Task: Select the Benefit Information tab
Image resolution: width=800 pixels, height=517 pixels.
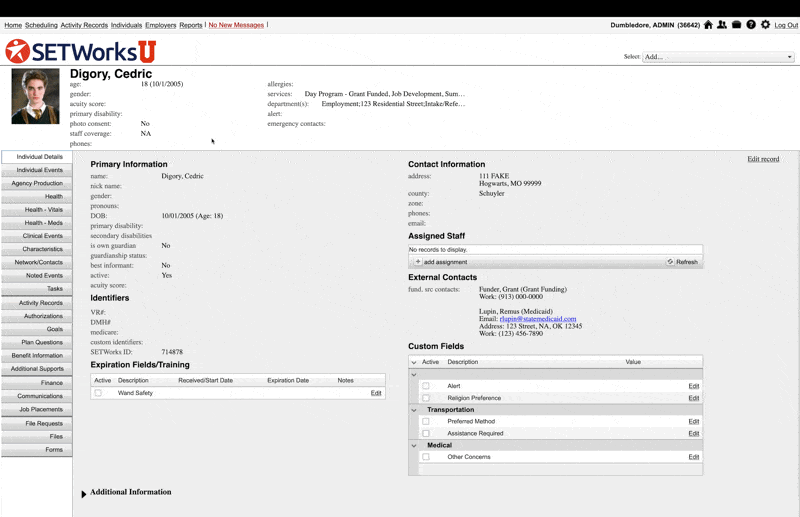Action: [37, 356]
